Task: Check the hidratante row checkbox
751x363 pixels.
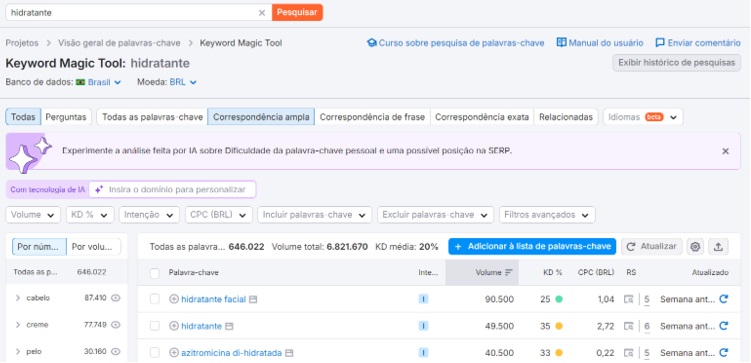Action: click(155, 326)
